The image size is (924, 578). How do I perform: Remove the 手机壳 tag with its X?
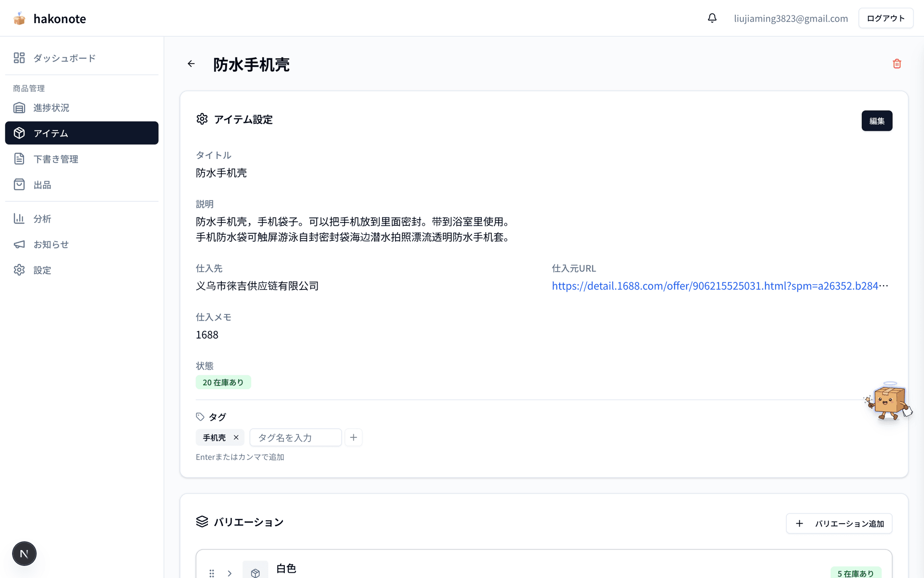click(x=236, y=437)
